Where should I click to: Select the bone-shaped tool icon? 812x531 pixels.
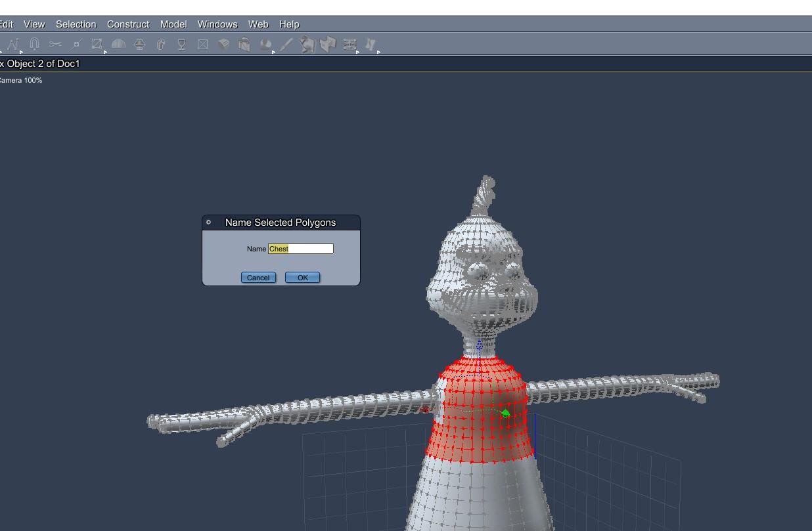coord(371,44)
